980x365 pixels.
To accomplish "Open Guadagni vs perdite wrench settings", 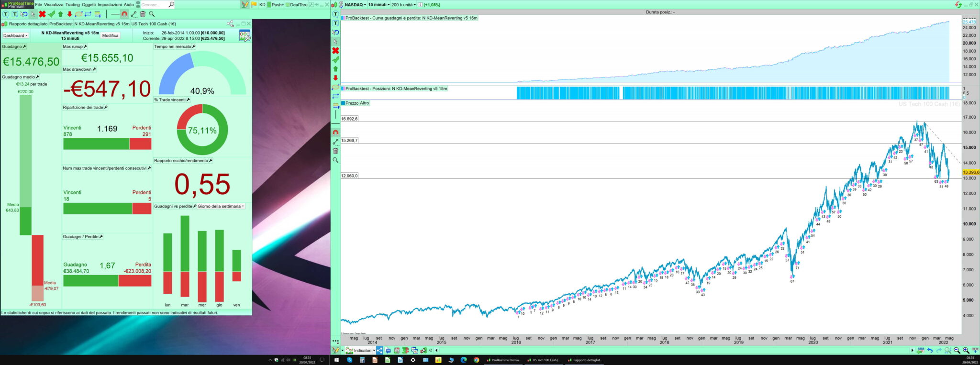I will pos(194,206).
